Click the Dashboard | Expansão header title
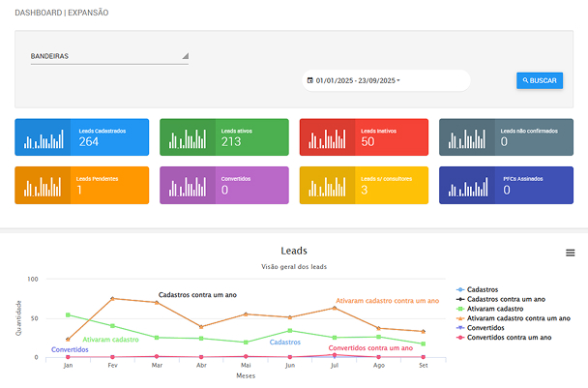This screenshot has height=388, width=588. [62, 14]
